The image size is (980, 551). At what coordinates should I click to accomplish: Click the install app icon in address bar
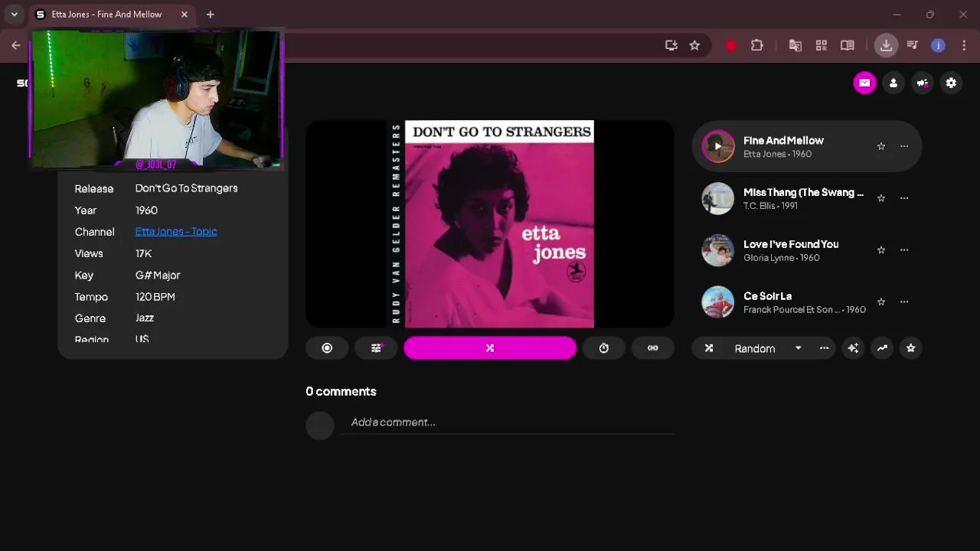pyautogui.click(x=671, y=46)
